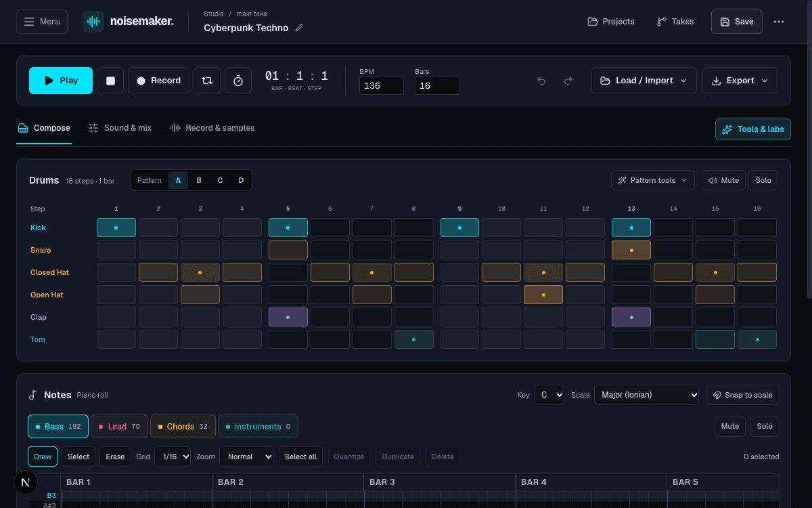
Task: Click Select all in piano roll toolbar
Action: 300,457
